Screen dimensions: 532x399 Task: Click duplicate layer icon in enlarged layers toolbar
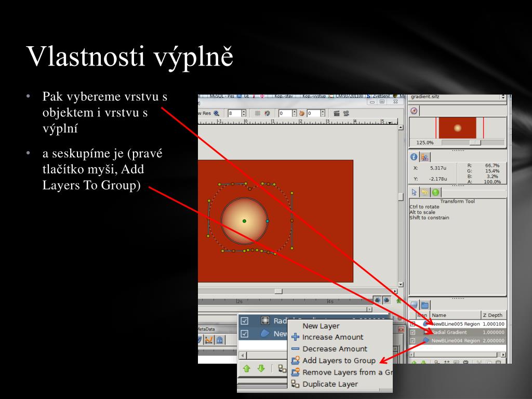(x=282, y=368)
